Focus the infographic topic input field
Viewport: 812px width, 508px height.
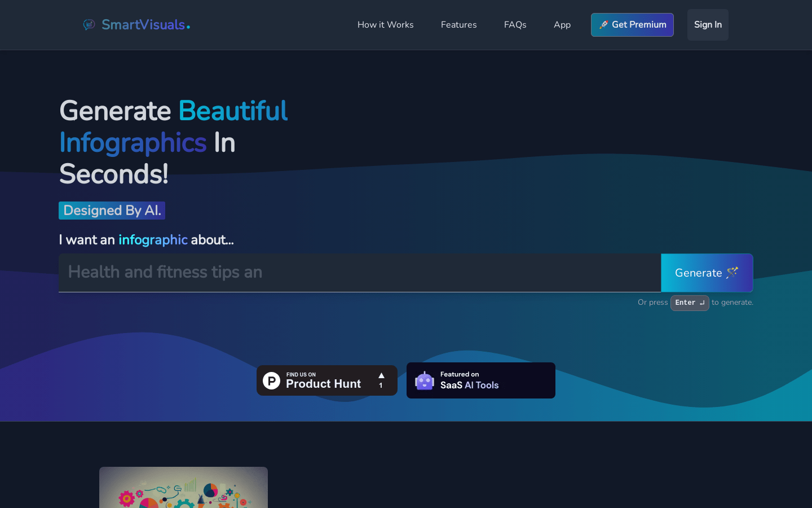pyautogui.click(x=360, y=273)
